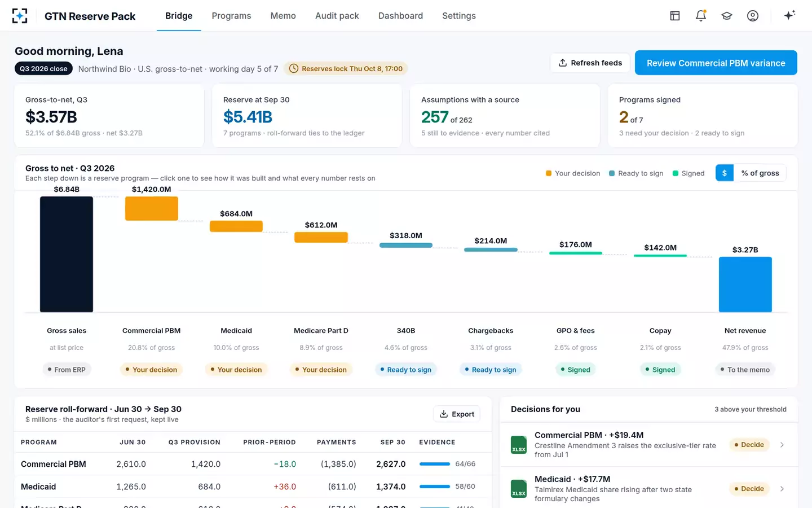The width and height of the screenshot is (812, 508).
Task: Open the Audit pack tab
Action: pos(337,16)
